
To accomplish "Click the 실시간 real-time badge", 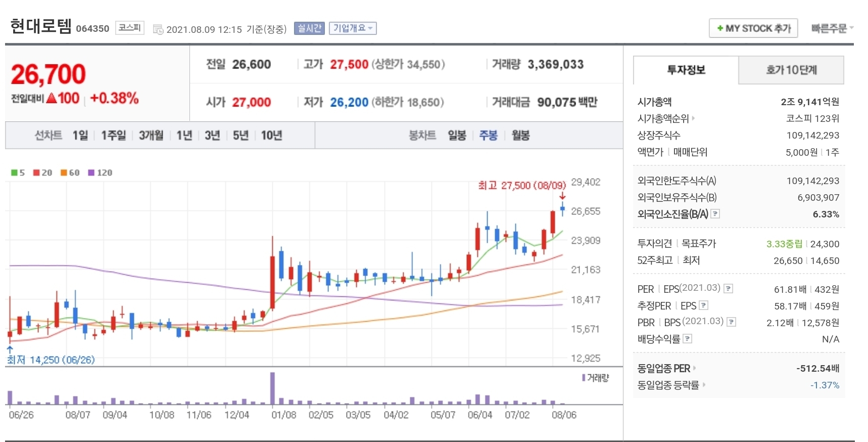I will [309, 28].
